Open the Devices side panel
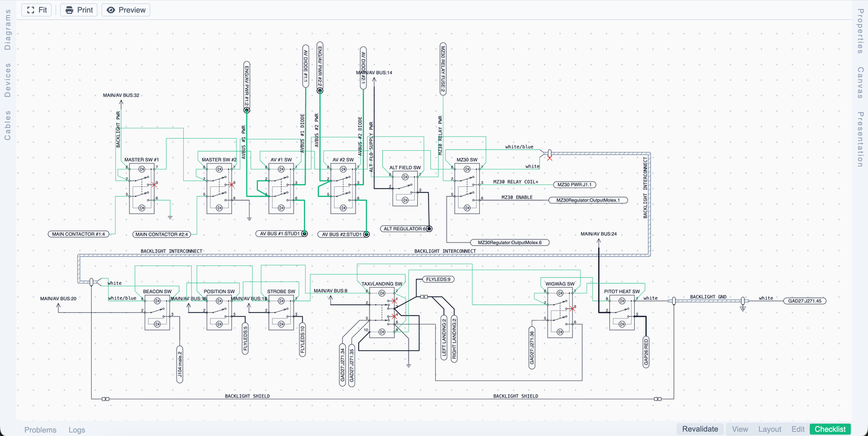 [x=8, y=81]
